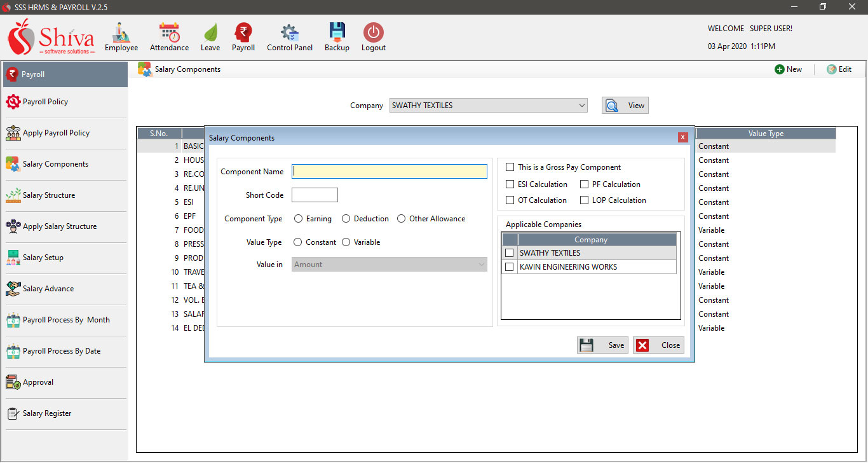Open the Attendance calendar icon
Screen dimensions: 868x463
click(168, 37)
